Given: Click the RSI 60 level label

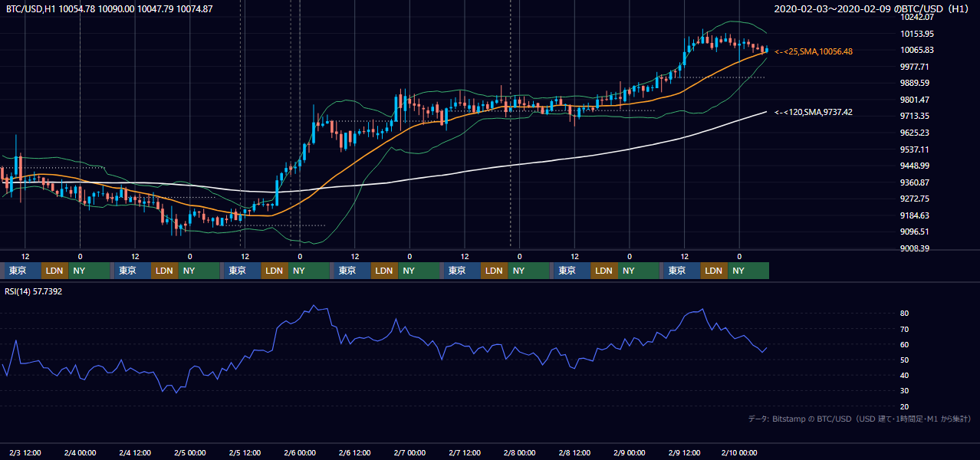Looking at the screenshot, I should tap(905, 344).
